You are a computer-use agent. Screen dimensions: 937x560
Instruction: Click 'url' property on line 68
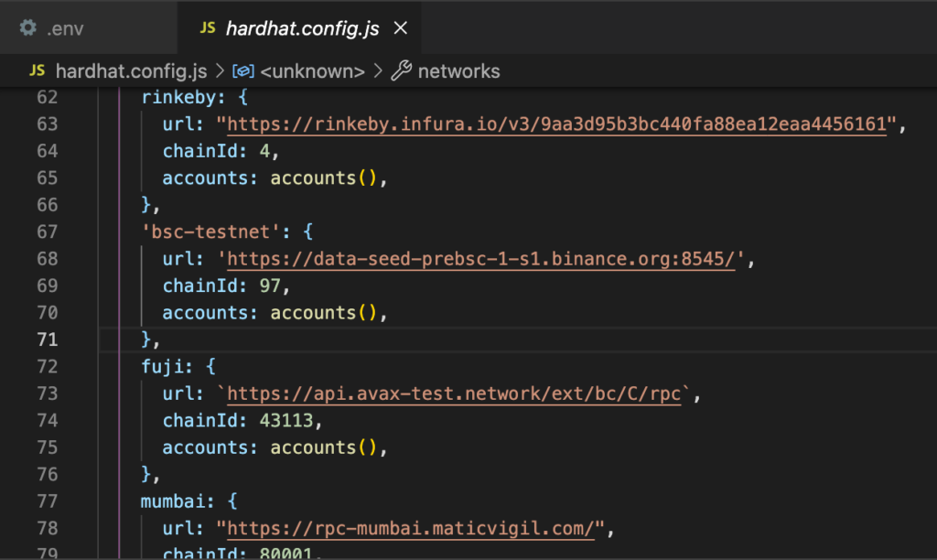(x=178, y=259)
